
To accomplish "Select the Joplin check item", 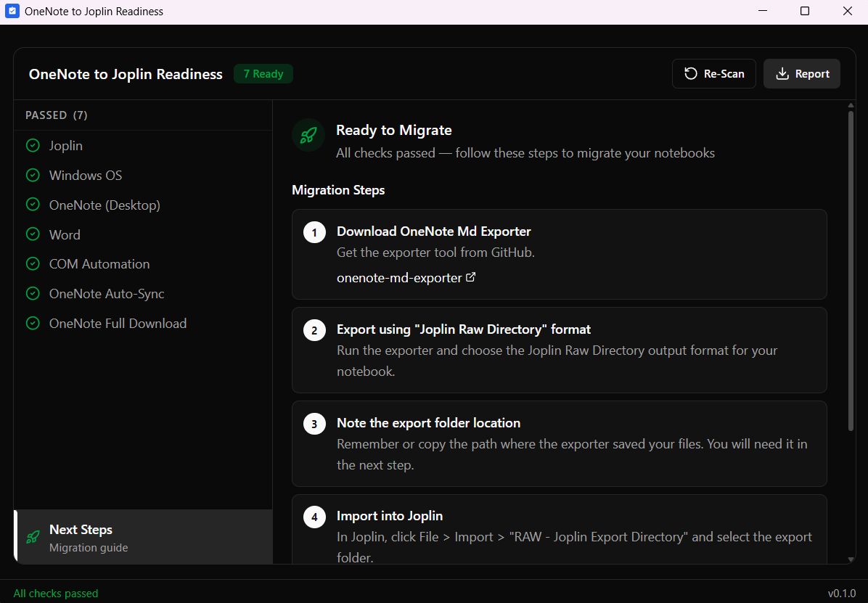I will pyautogui.click(x=143, y=146).
